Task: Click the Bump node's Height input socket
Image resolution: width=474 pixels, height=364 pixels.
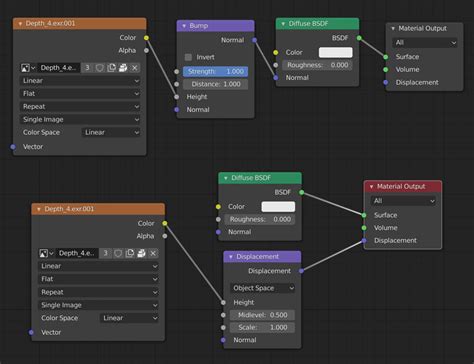Action: [x=177, y=97]
